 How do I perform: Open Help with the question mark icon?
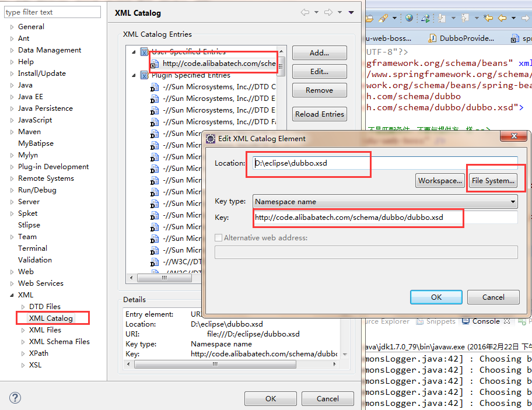[15, 398]
